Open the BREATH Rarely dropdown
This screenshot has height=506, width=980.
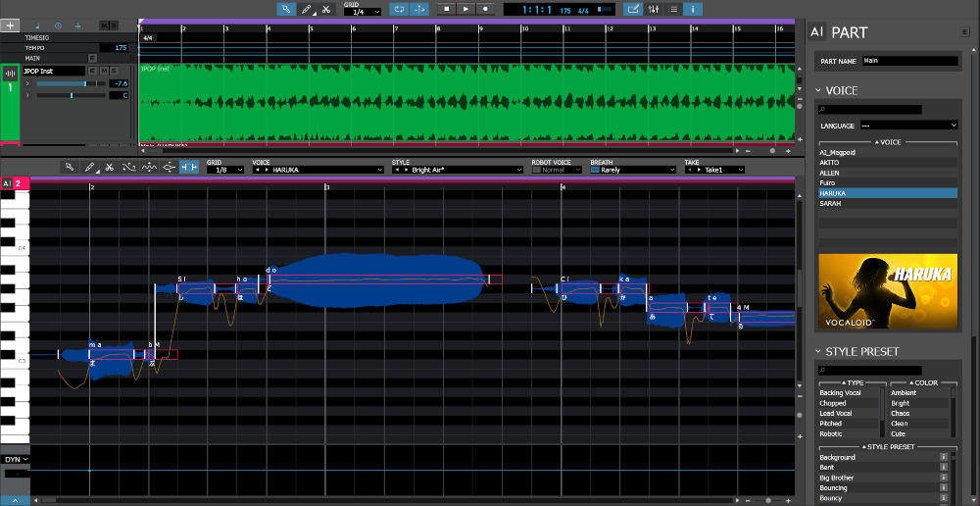click(634, 170)
